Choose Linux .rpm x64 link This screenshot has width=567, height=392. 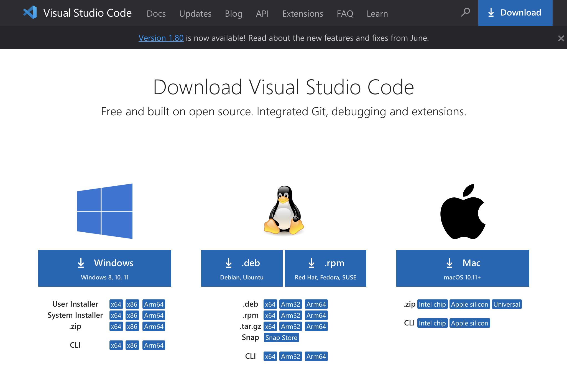pos(270,315)
